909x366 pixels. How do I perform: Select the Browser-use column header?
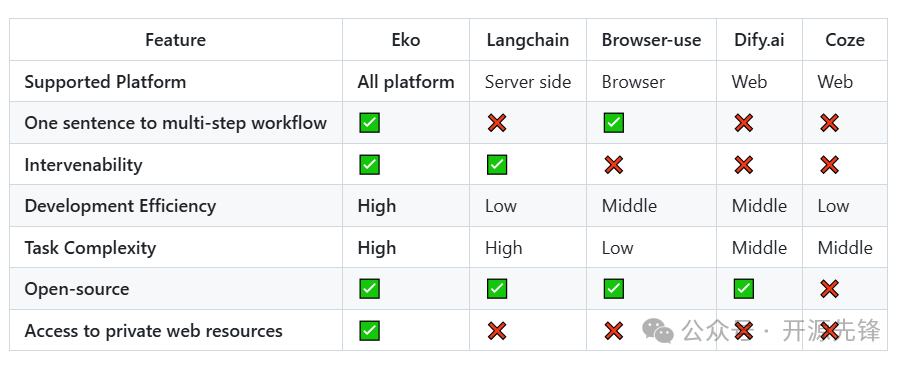tap(651, 40)
